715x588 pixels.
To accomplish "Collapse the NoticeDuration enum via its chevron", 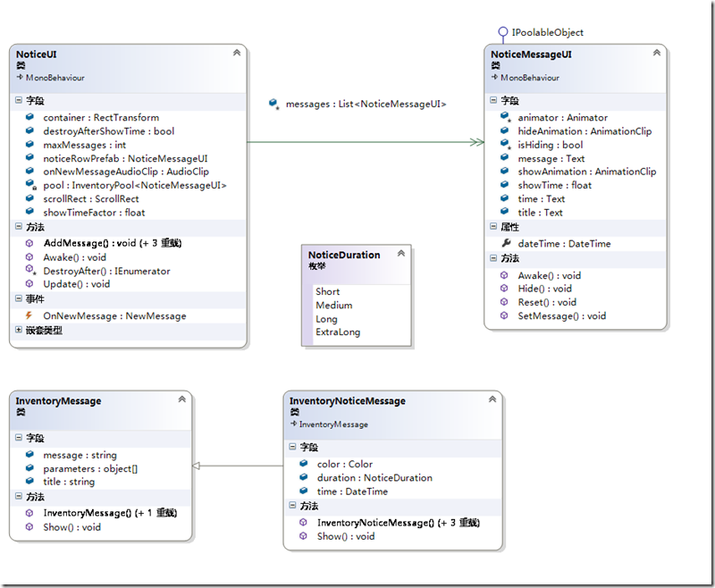I will tap(401, 253).
